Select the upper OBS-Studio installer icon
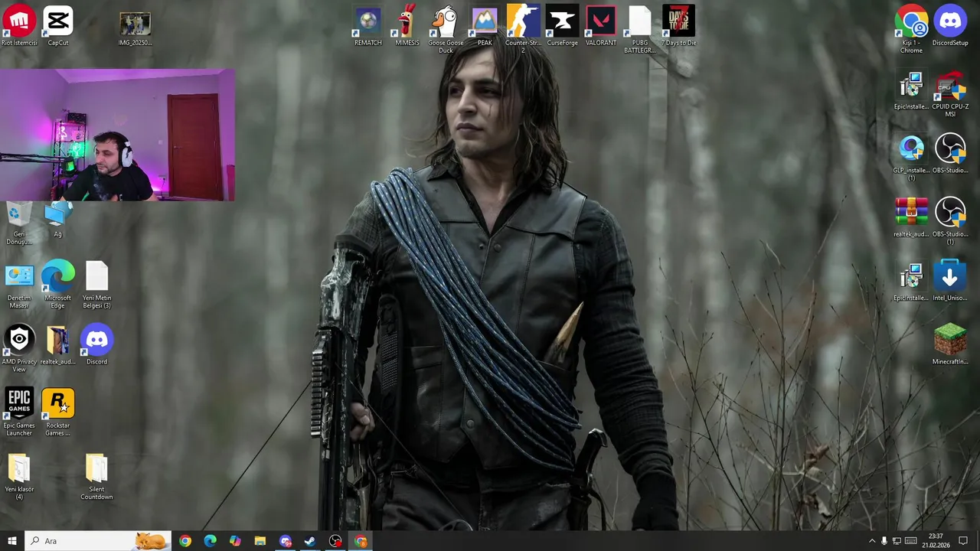This screenshot has height=551, width=980. [x=950, y=154]
